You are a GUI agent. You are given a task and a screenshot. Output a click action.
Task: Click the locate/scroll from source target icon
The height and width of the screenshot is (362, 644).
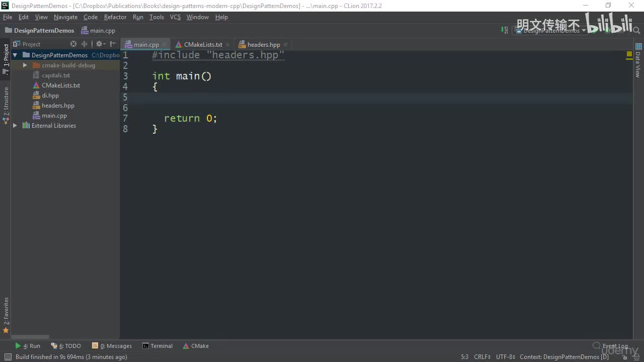[73, 44]
